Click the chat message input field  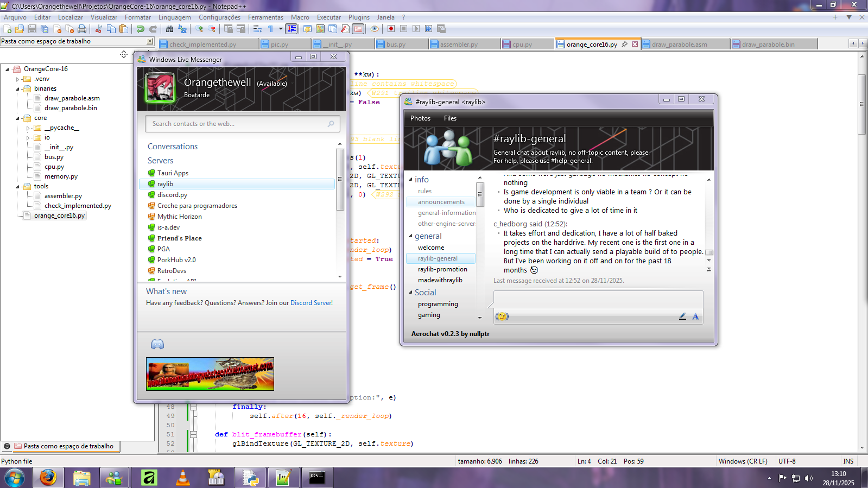pyautogui.click(x=598, y=299)
